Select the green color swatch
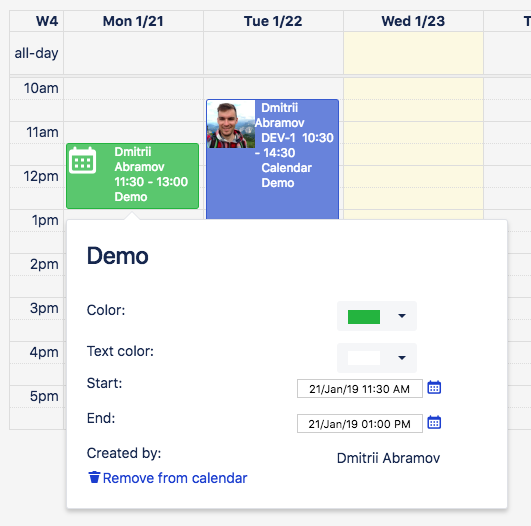 coord(364,317)
